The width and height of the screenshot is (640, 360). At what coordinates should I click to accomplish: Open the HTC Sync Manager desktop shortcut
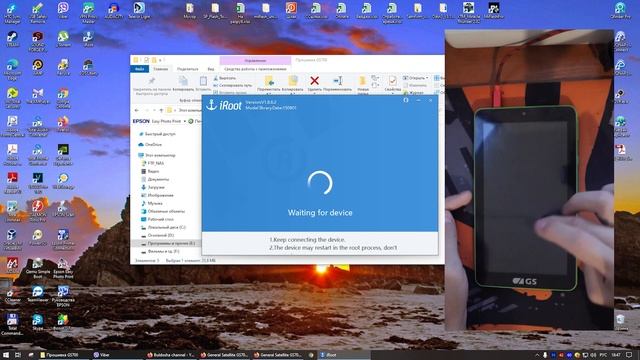tap(12, 13)
